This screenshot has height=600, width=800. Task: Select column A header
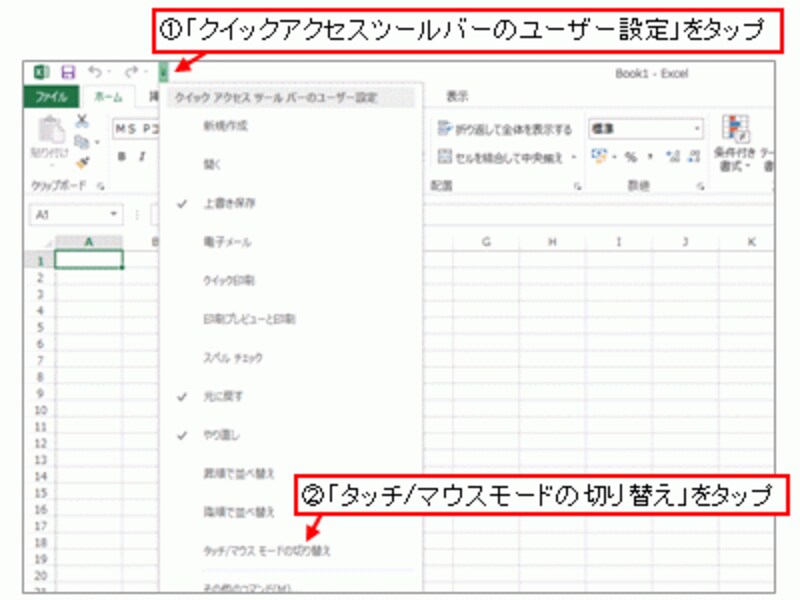coord(89,242)
